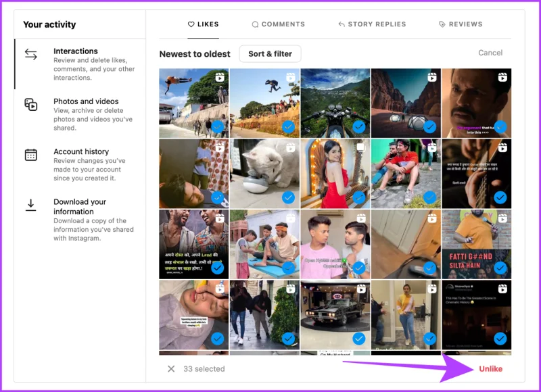Screen dimensions: 541x392
Task: Open Photos and videos section
Action: (x=80, y=114)
